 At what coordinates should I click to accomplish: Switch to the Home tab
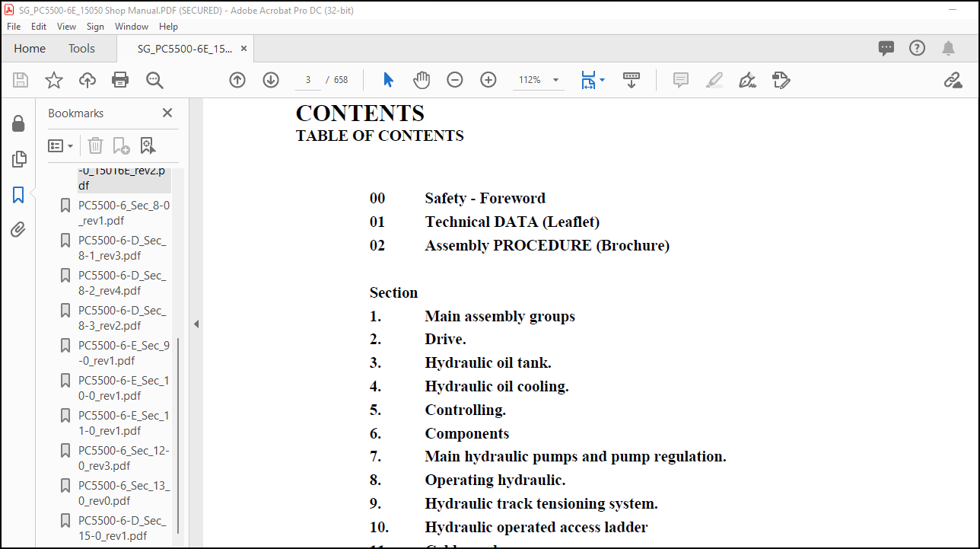[x=30, y=48]
